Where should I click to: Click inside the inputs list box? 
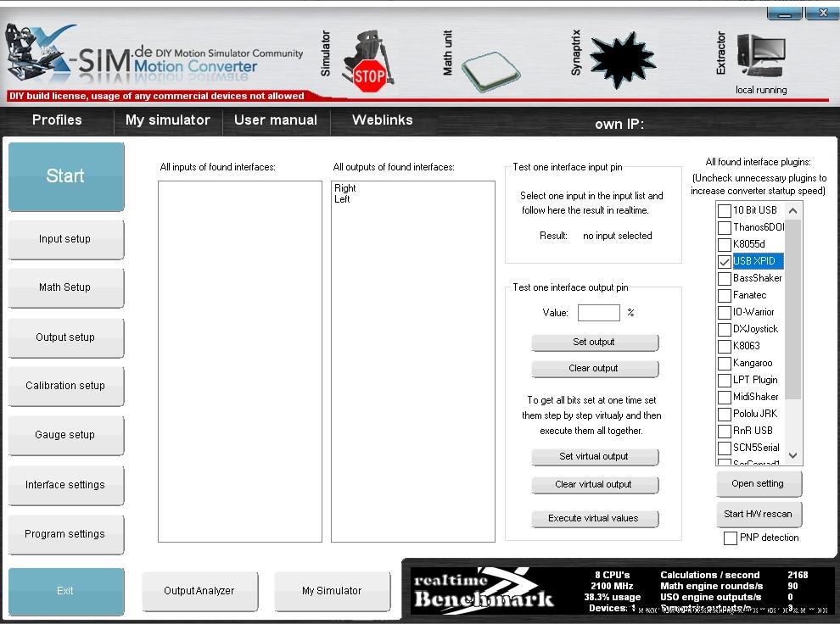tap(240, 361)
